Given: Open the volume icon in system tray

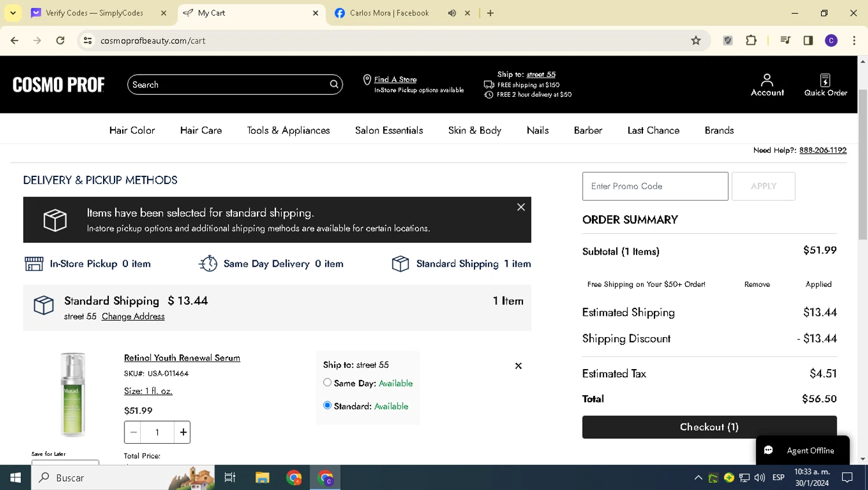Looking at the screenshot, I should (x=759, y=477).
